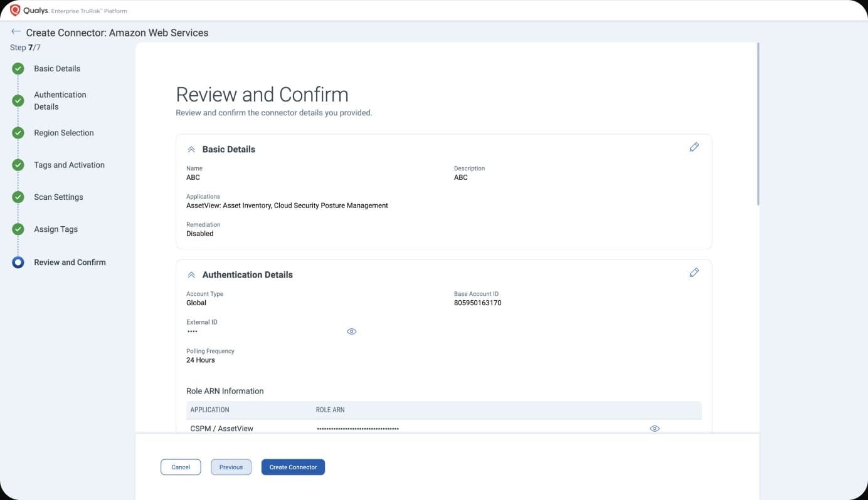Click the ROLE ARN column header
The width and height of the screenshot is (868, 500).
click(x=331, y=410)
